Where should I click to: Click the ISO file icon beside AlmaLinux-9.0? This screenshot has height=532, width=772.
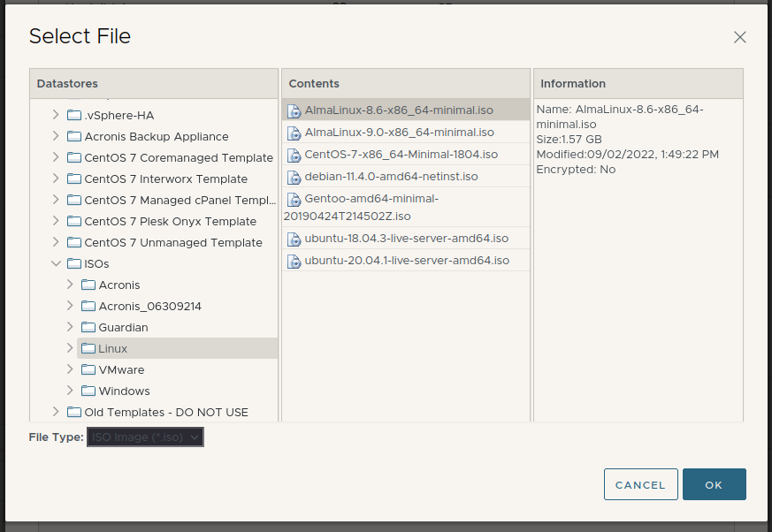tap(294, 133)
